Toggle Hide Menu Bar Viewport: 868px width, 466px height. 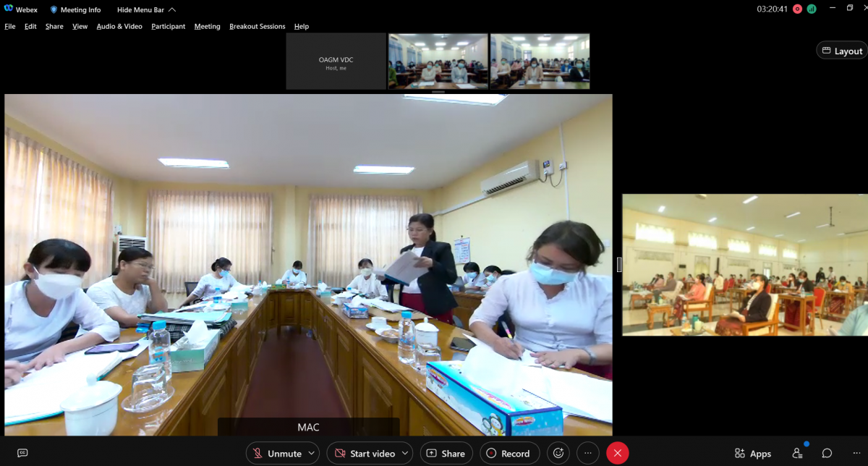146,10
